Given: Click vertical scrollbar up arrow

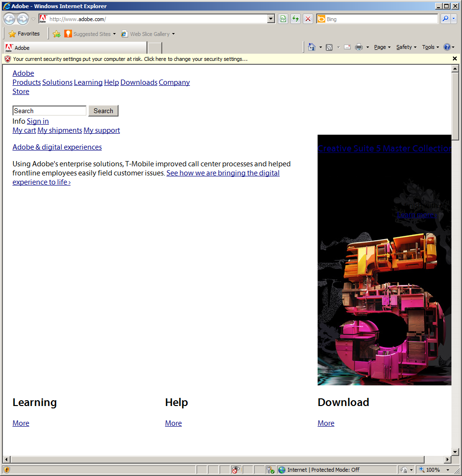Looking at the screenshot, I should (x=455, y=69).
